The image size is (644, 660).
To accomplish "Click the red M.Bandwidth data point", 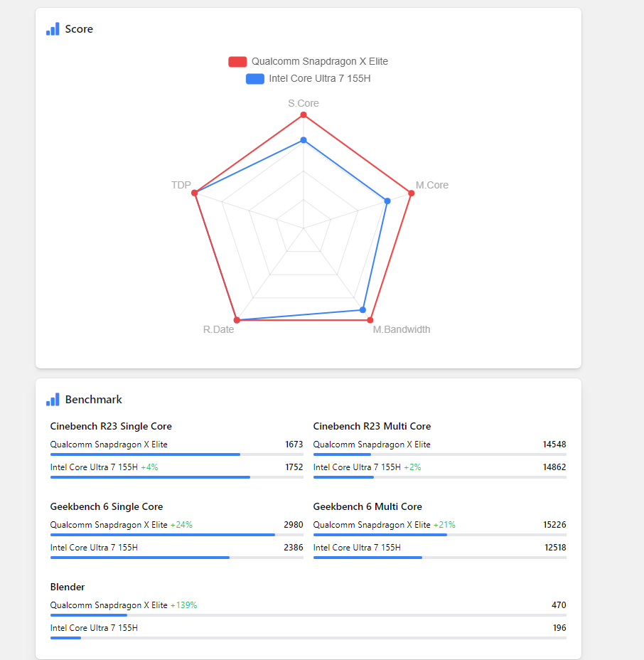I will pos(370,320).
